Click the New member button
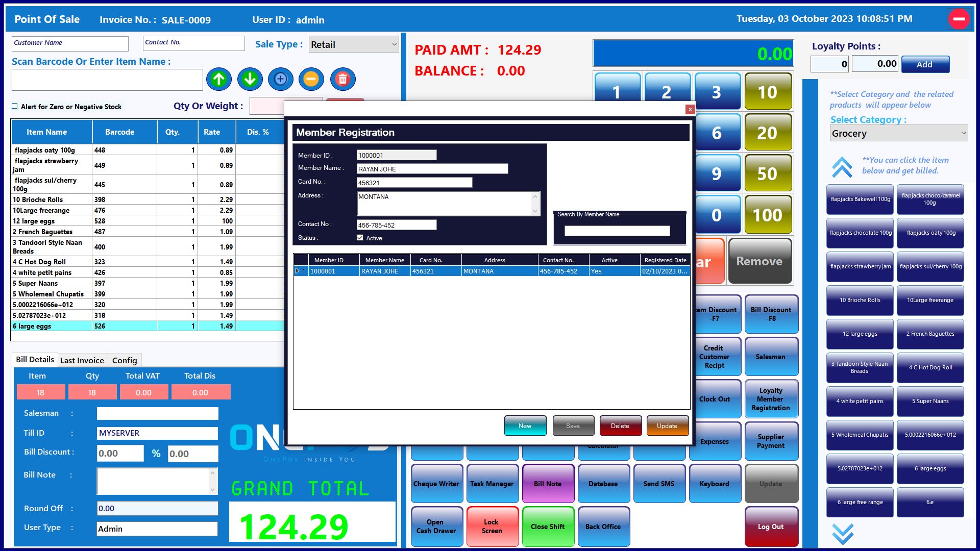 (x=525, y=426)
